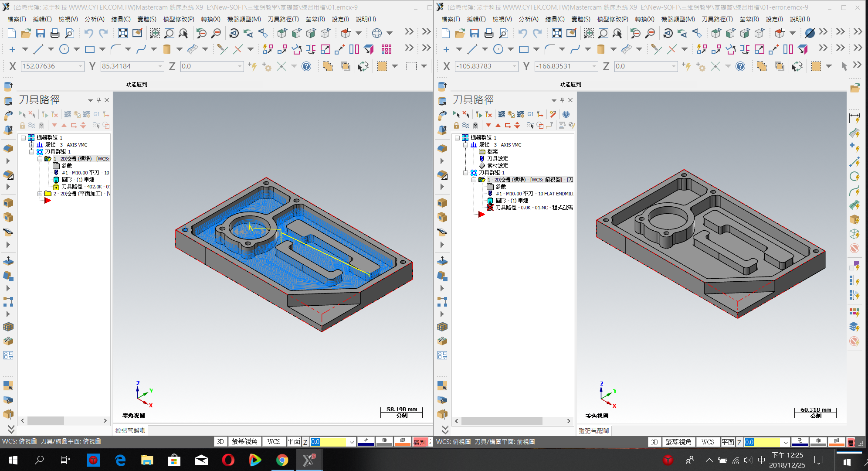868x471 pixels.
Task: Open Y coordinate dropdown in 01-error window
Action: (x=594, y=66)
